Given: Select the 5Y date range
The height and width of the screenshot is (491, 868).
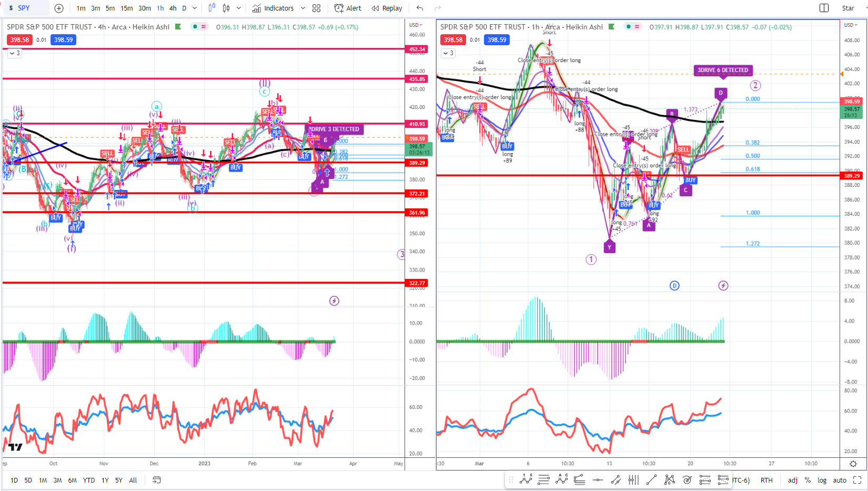Looking at the screenshot, I should [x=119, y=480].
